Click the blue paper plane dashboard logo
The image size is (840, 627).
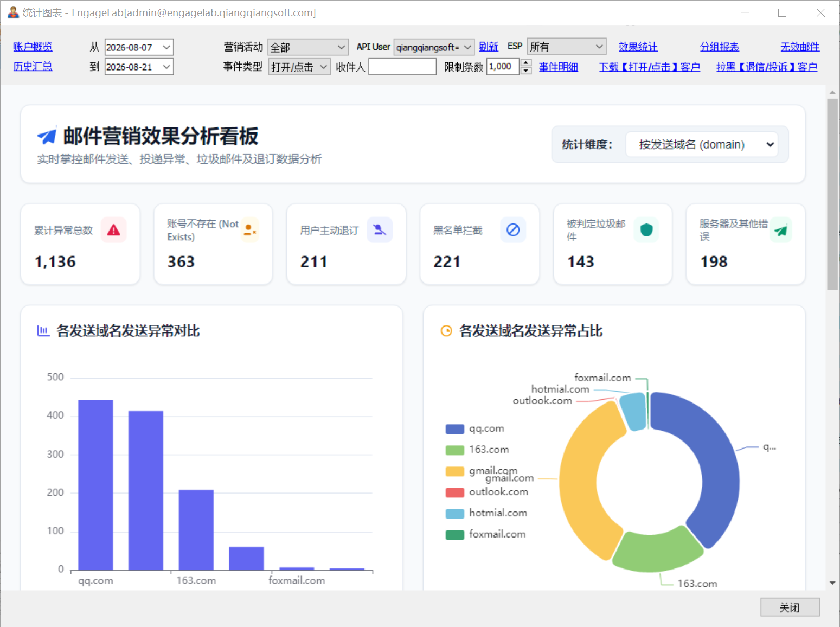pos(47,136)
